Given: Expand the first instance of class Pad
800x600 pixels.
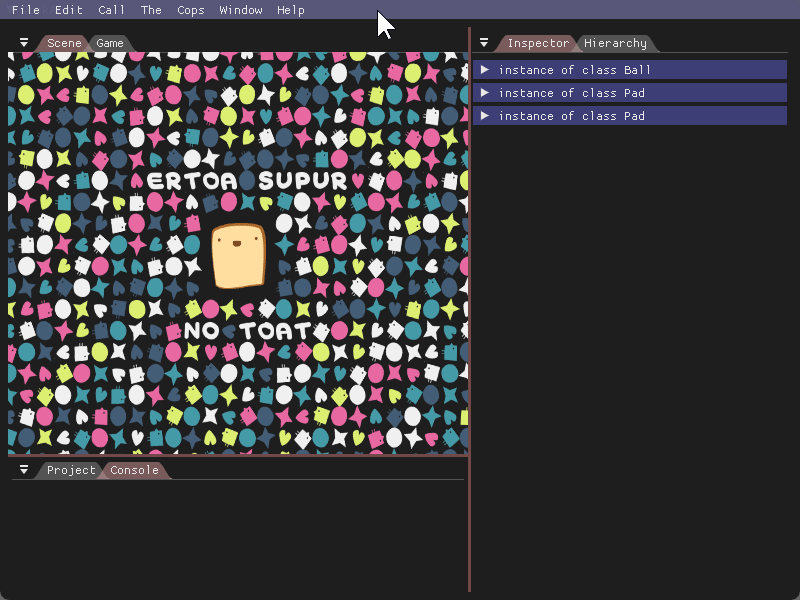Looking at the screenshot, I should click(x=485, y=93).
